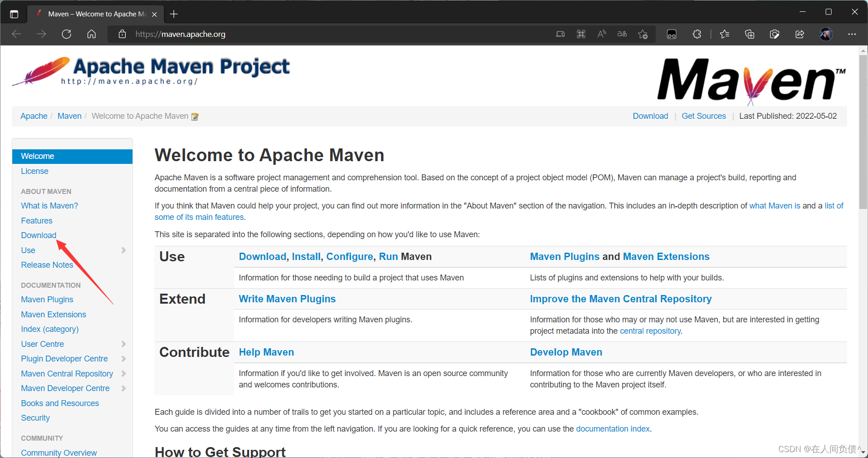
Task: Open the Collections icon
Action: 750,34
